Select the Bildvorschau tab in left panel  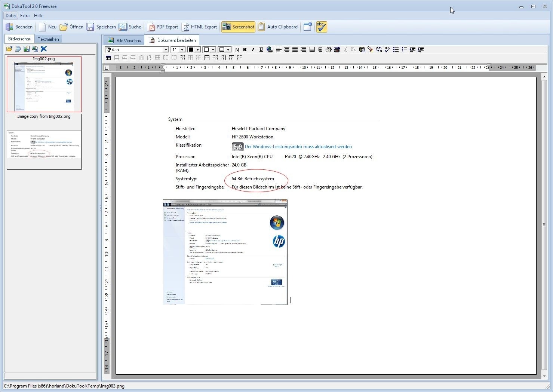click(x=19, y=39)
